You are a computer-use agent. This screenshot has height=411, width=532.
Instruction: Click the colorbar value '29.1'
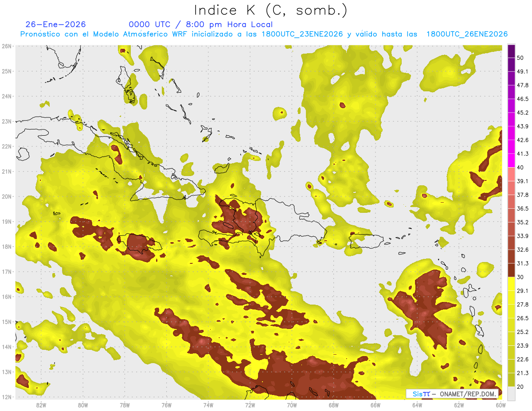(x=522, y=291)
